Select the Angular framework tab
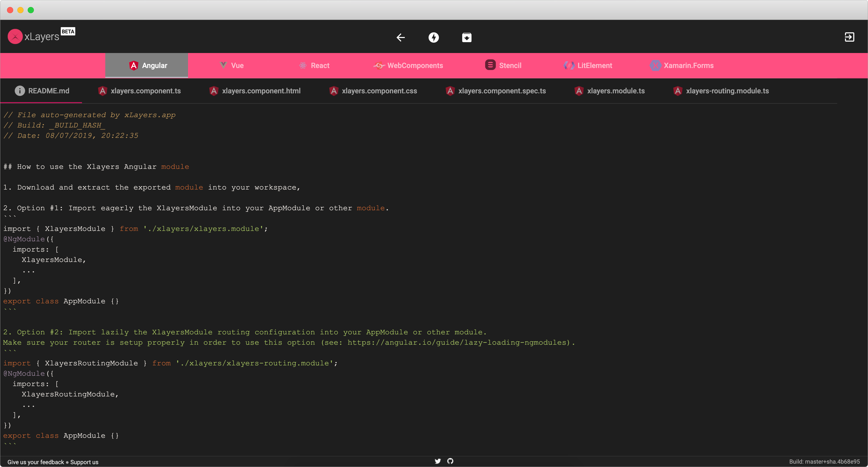This screenshot has height=467, width=868. [147, 65]
